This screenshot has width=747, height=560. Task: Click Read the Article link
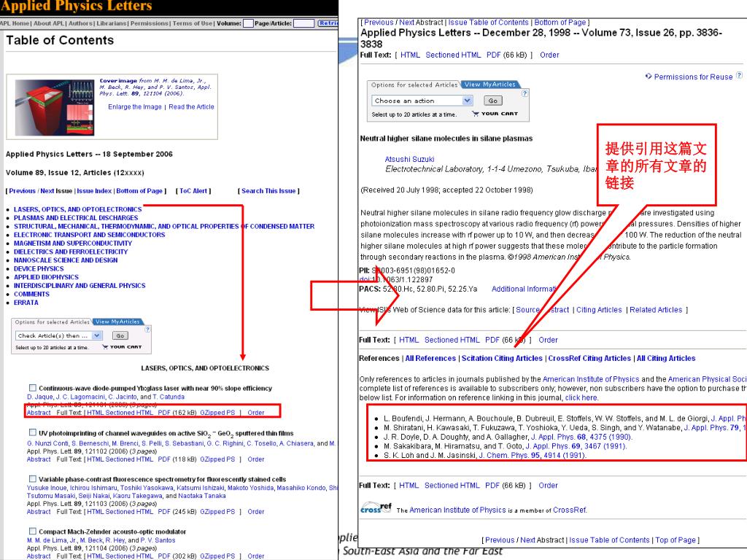coord(192,106)
